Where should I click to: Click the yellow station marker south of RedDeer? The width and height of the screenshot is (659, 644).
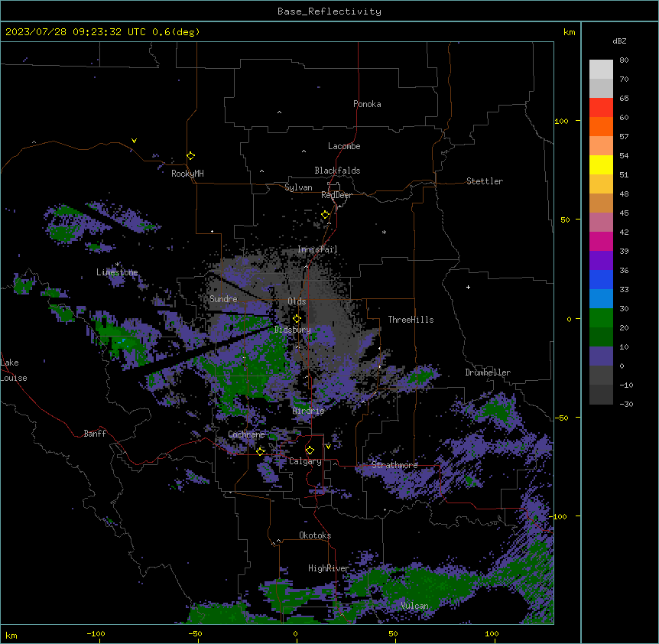[326, 215]
